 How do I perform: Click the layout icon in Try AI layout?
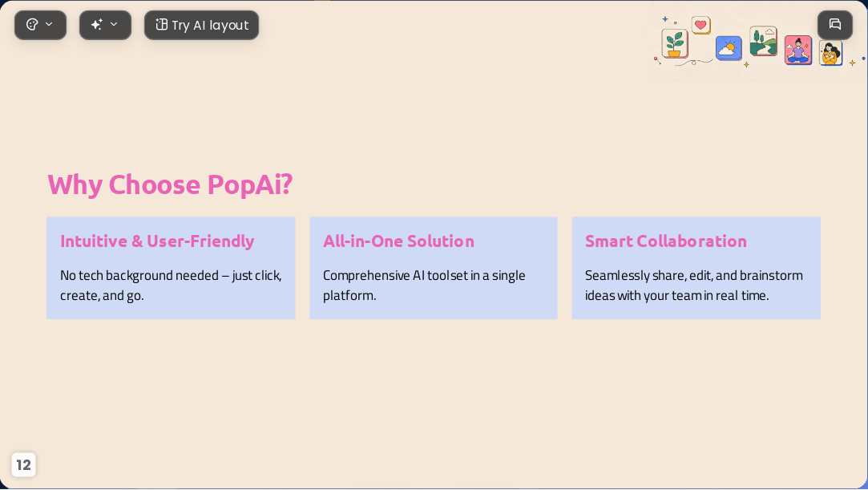(161, 24)
